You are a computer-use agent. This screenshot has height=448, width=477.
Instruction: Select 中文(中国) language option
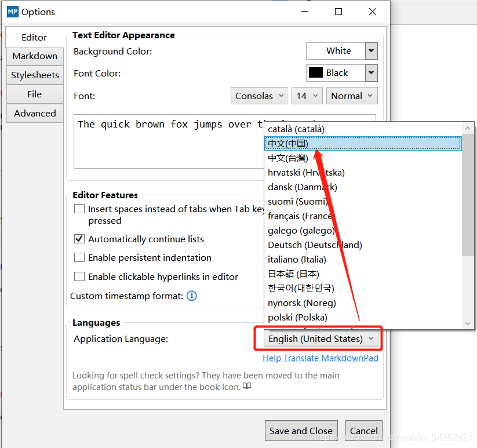363,144
